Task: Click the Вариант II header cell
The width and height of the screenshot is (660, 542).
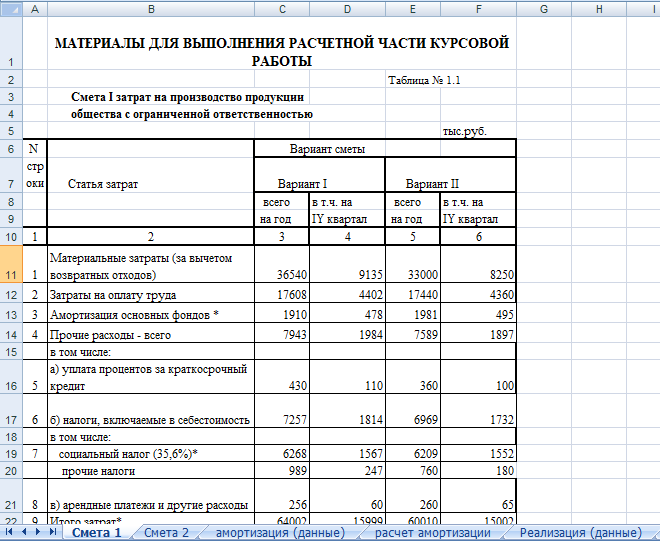Action: [x=450, y=175]
